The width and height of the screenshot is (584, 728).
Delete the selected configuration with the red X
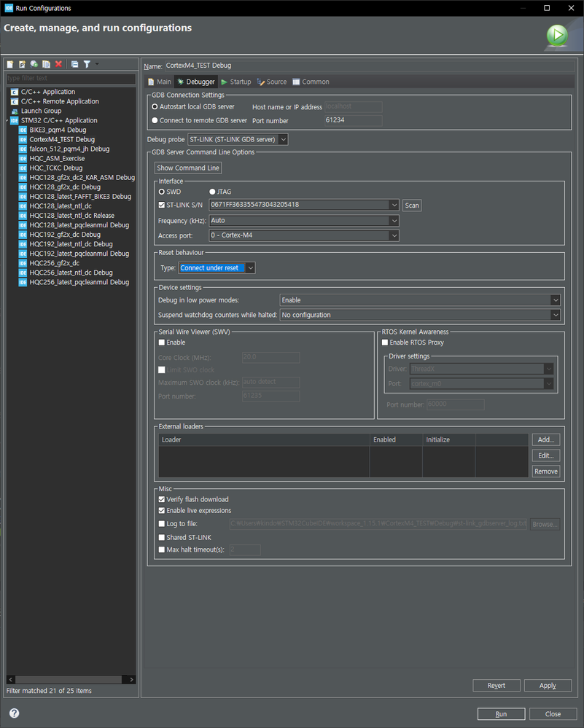(58, 64)
